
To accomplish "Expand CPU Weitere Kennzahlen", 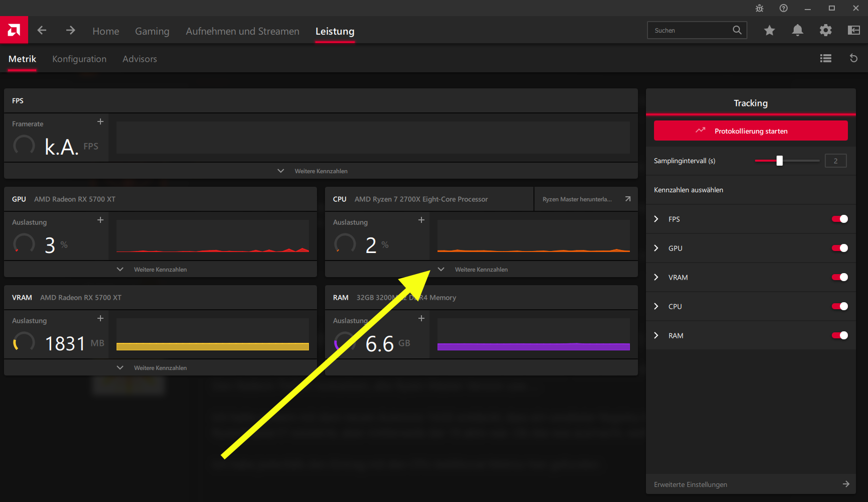I will 481,269.
